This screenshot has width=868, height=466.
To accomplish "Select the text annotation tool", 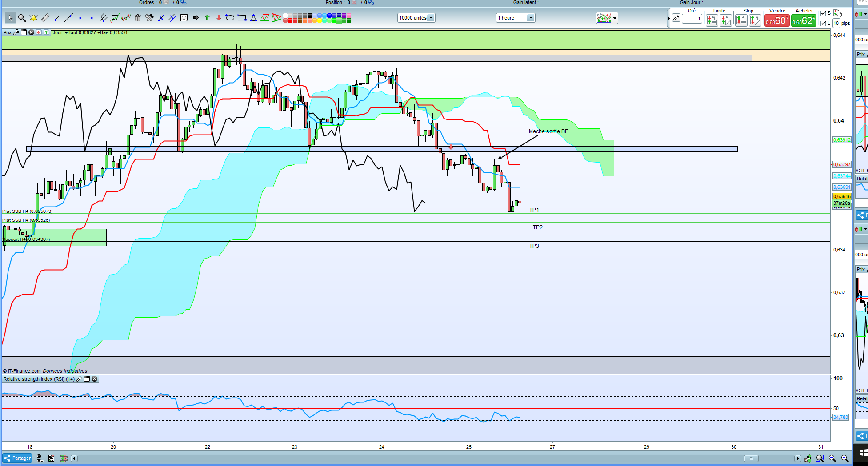I will click(184, 18).
